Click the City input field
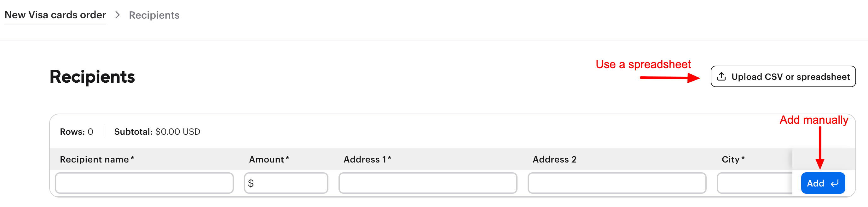The image size is (868, 207). 755,183
